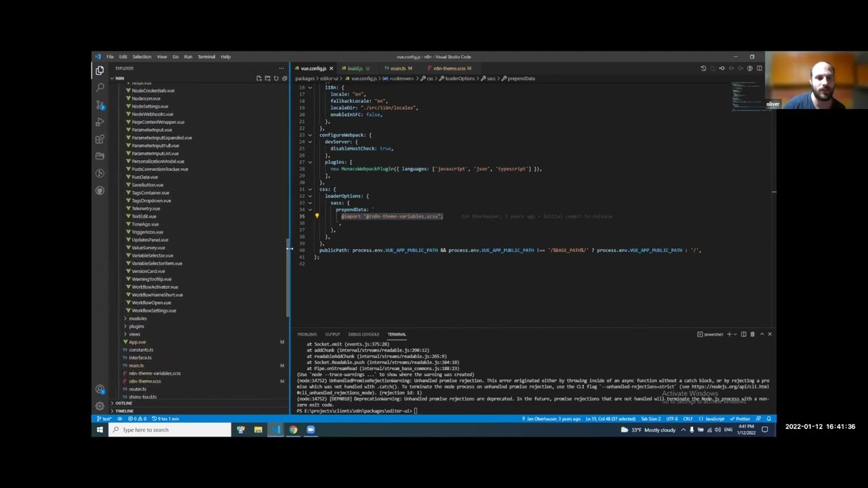Viewport: 868px width, 488px height.
Task: Open the Run and Debug view
Action: click(x=100, y=122)
